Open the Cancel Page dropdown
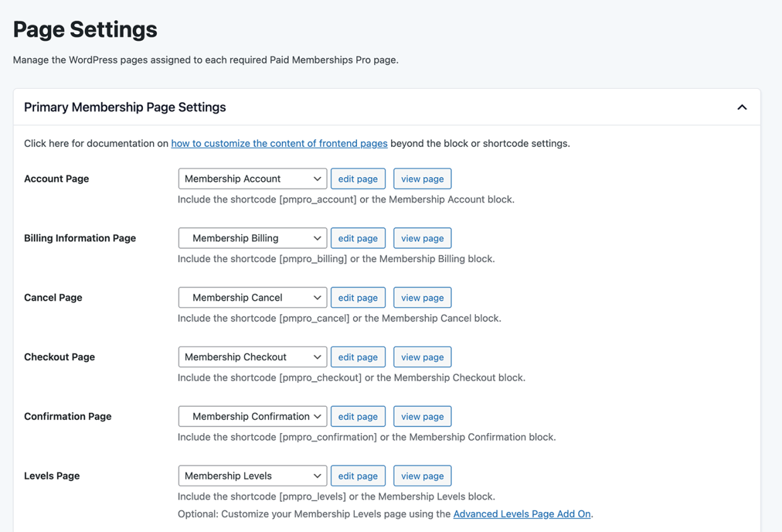The width and height of the screenshot is (782, 532). point(252,297)
